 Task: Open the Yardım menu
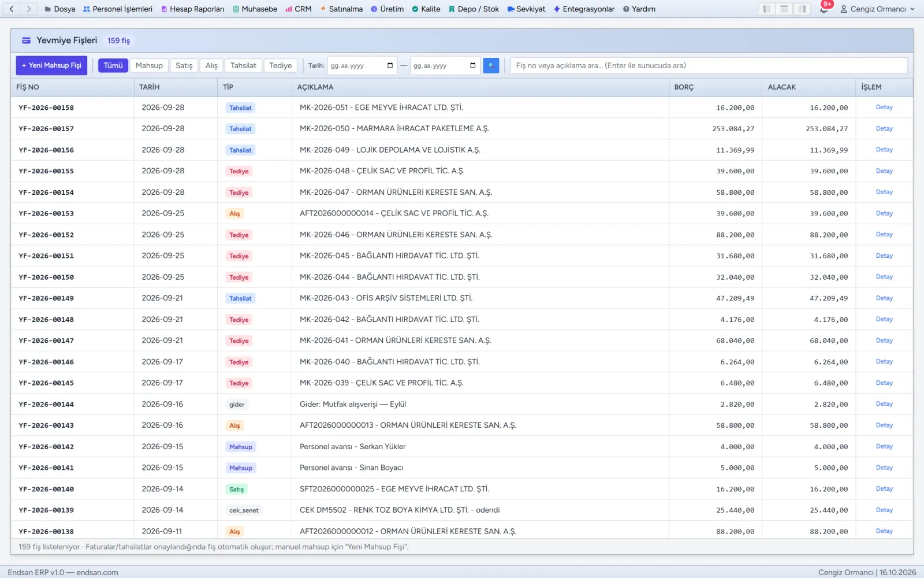pos(639,9)
